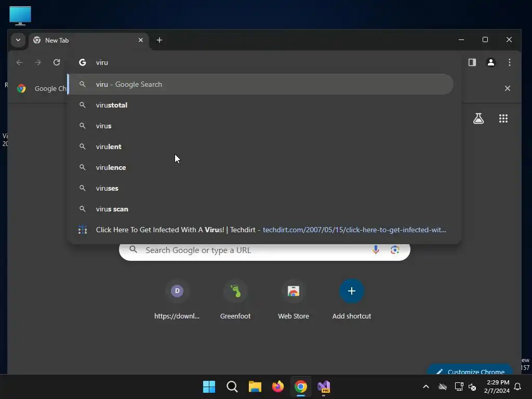Select the New Tab tab

pyautogui.click(x=89, y=41)
